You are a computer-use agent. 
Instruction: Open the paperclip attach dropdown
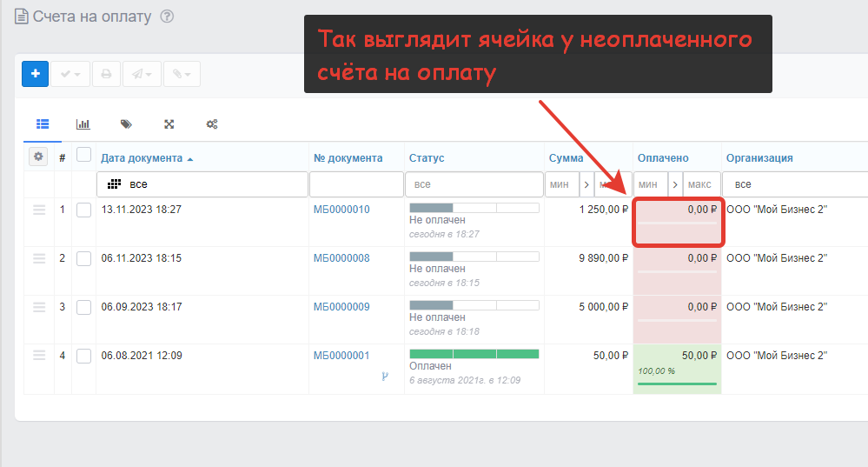[182, 74]
